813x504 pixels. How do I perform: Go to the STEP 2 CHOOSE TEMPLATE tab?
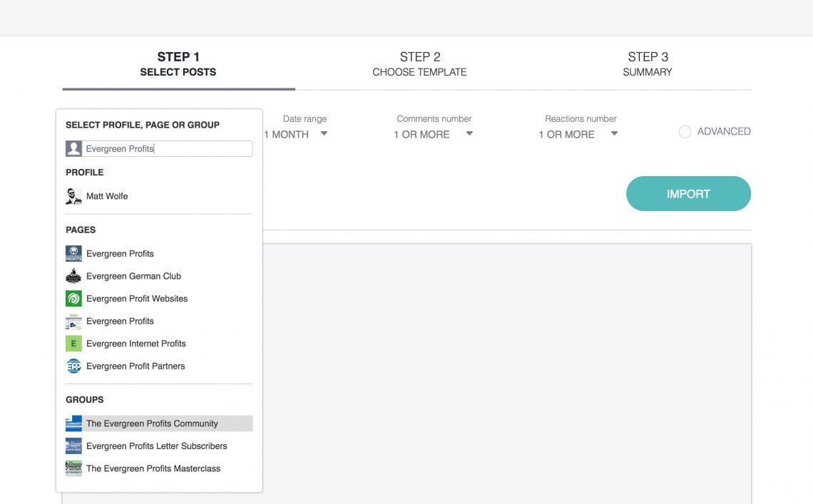point(419,64)
